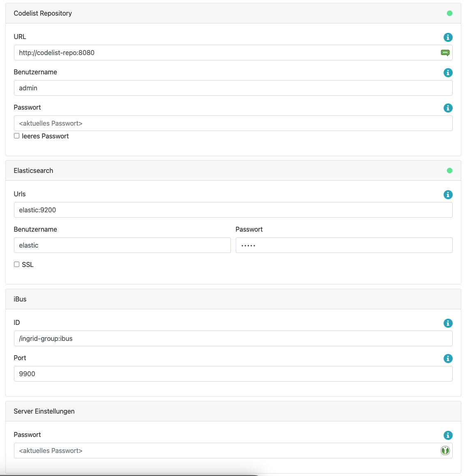This screenshot has height=476, width=465.
Task: Click Codelist Repository green status indicator
Action: 449,13
